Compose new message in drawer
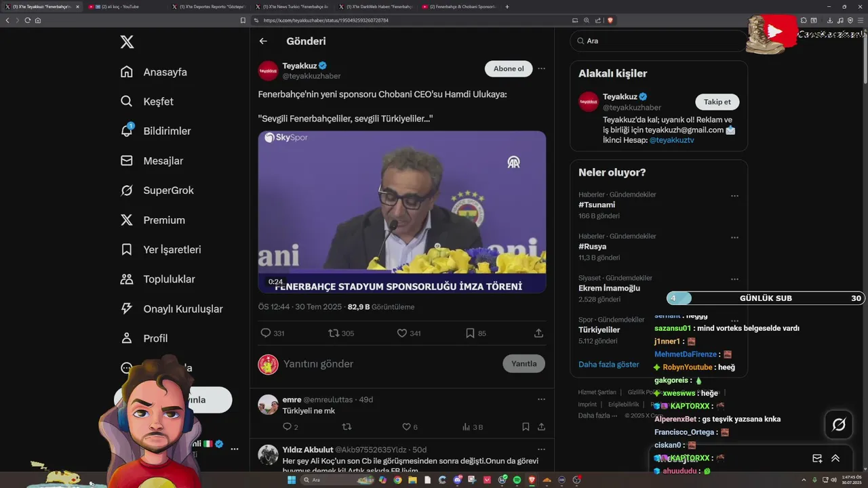Viewport: 868px width, 488px height. pos(817,458)
